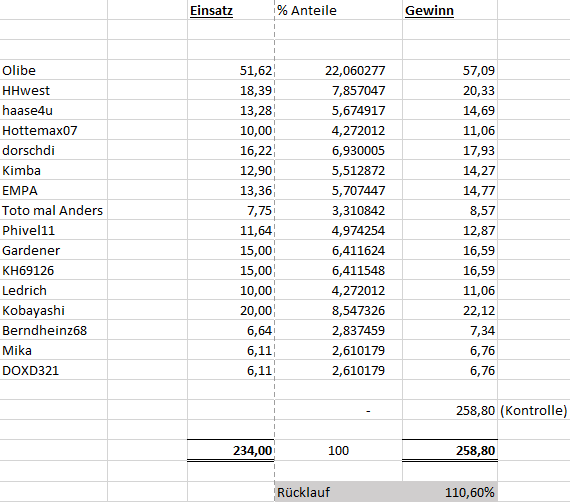This screenshot has height=502, width=570.
Task: Click the Rücklauf value 110,60%
Action: click(x=450, y=492)
